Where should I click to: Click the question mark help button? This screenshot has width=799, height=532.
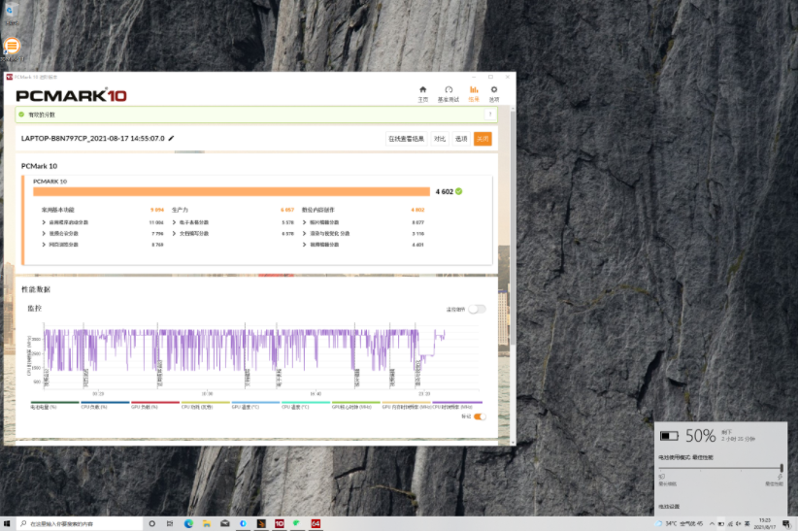pos(490,115)
